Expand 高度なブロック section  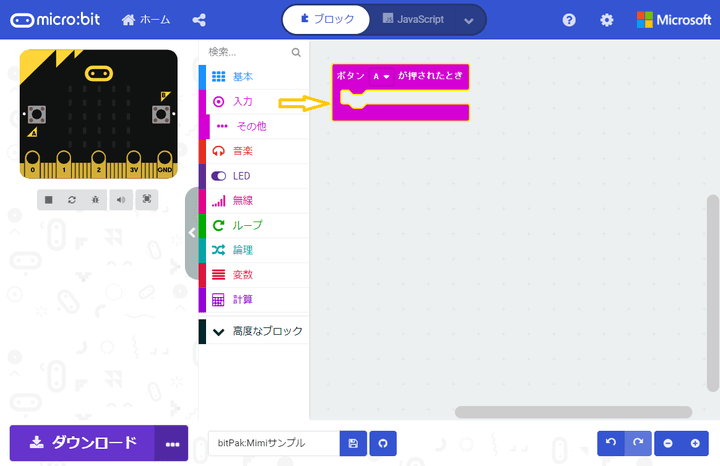click(x=254, y=331)
